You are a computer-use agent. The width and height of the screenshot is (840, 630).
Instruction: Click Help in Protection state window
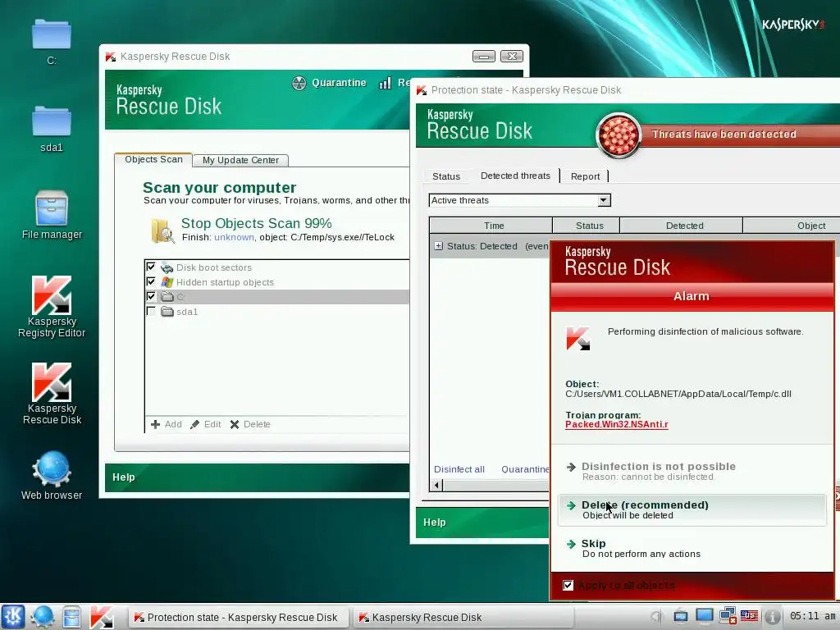click(x=435, y=523)
